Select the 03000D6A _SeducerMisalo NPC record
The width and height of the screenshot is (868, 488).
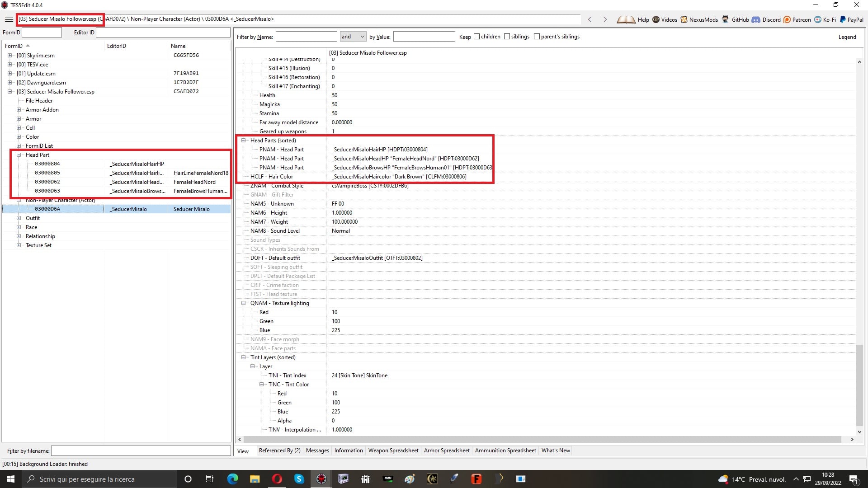click(x=117, y=209)
